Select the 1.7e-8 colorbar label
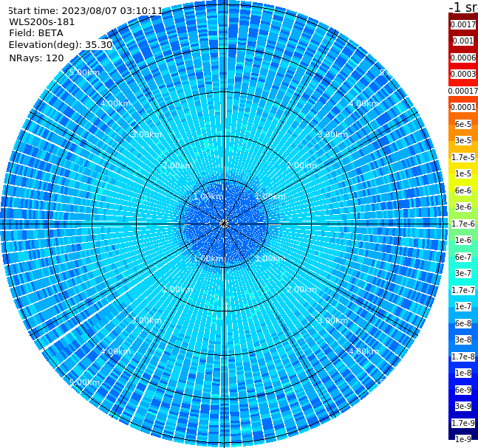The image size is (478, 448). (x=463, y=356)
